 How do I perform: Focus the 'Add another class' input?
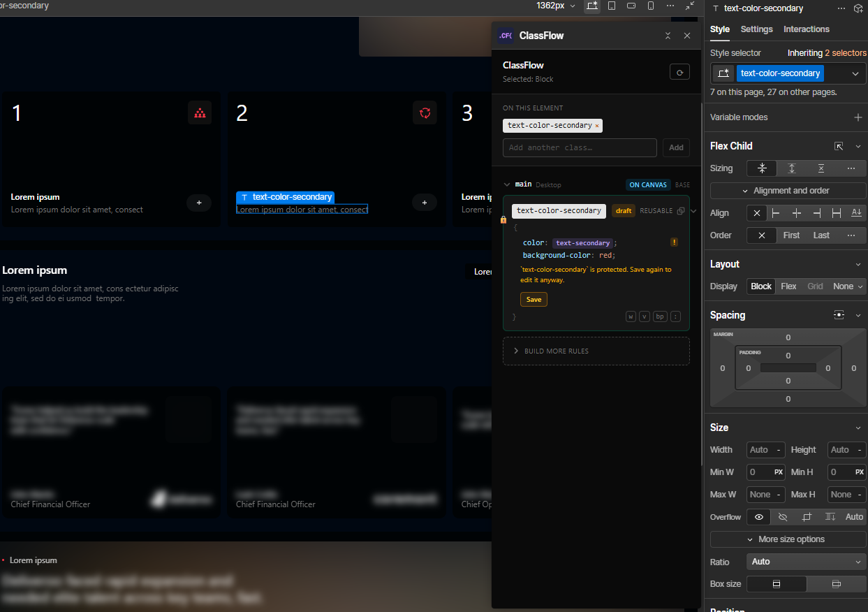pyautogui.click(x=580, y=147)
